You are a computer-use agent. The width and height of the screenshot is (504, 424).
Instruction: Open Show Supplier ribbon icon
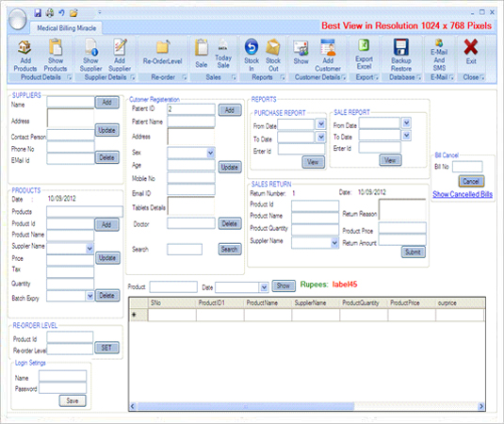point(90,56)
